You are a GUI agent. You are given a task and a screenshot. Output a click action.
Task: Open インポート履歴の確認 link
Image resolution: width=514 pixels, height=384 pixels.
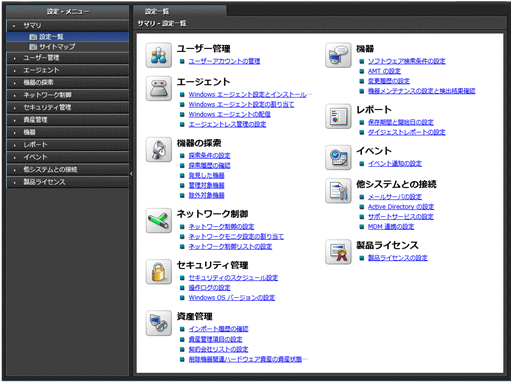click(x=218, y=329)
